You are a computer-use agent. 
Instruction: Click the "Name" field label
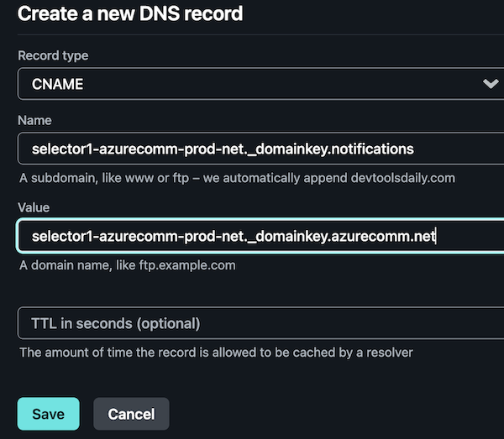click(x=34, y=121)
